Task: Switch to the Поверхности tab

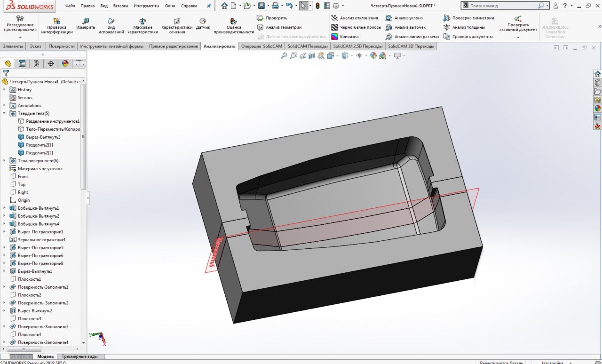Action: pyautogui.click(x=61, y=47)
